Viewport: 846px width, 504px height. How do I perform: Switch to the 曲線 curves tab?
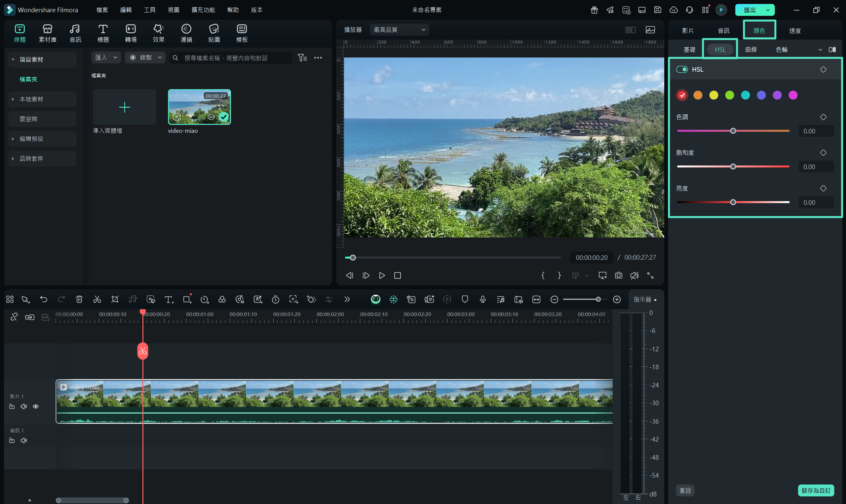pyautogui.click(x=751, y=50)
